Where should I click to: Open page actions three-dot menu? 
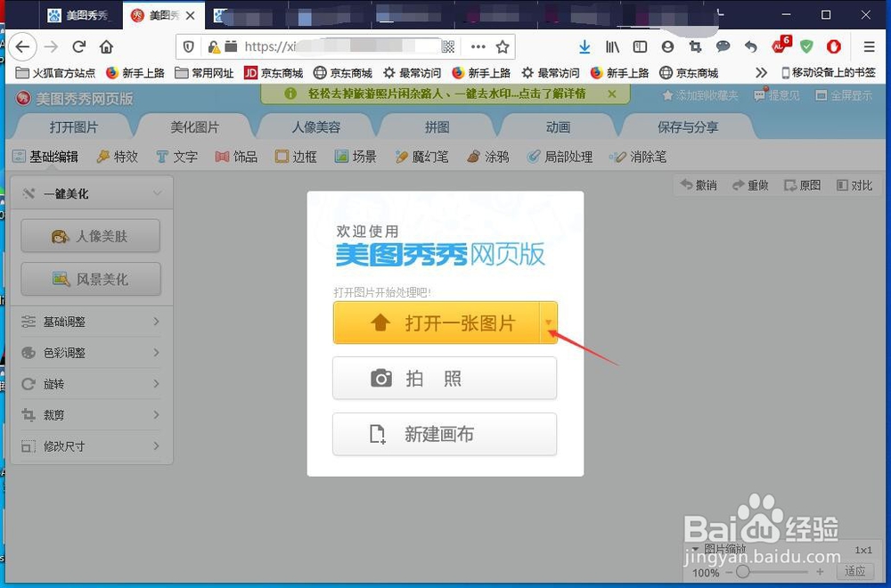[x=478, y=46]
